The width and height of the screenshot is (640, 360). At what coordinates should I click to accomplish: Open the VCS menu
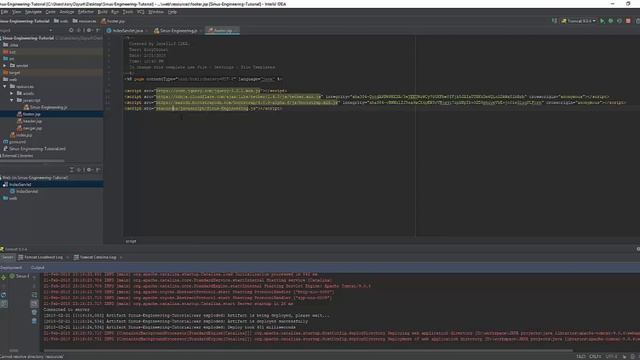coord(141,12)
